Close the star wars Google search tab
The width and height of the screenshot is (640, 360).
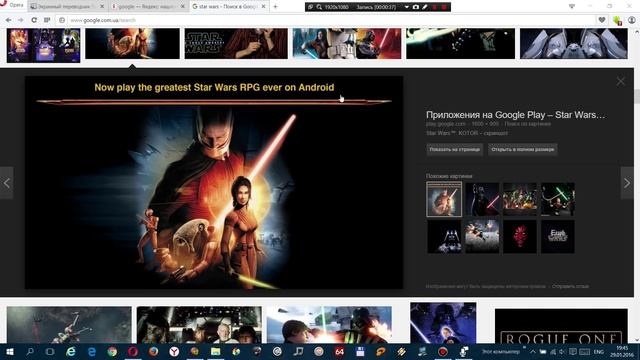pyautogui.click(x=264, y=7)
